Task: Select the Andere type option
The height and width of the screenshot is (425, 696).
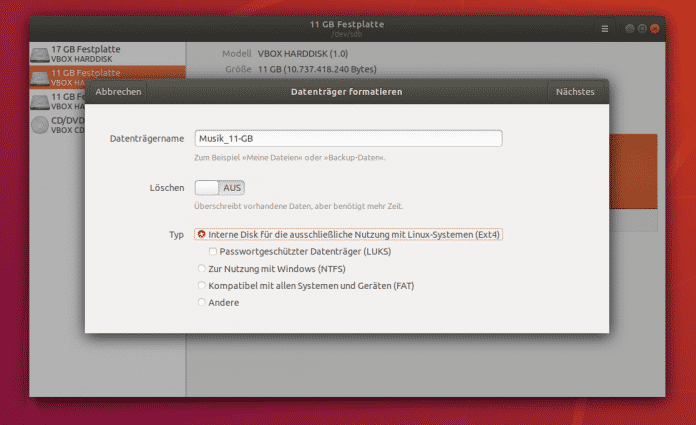Action: [202, 302]
